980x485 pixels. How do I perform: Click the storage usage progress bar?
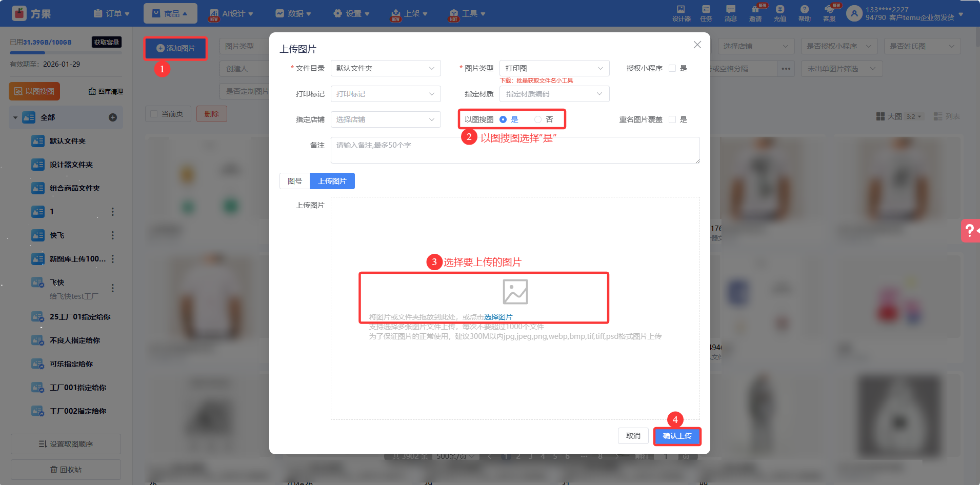tap(66, 52)
